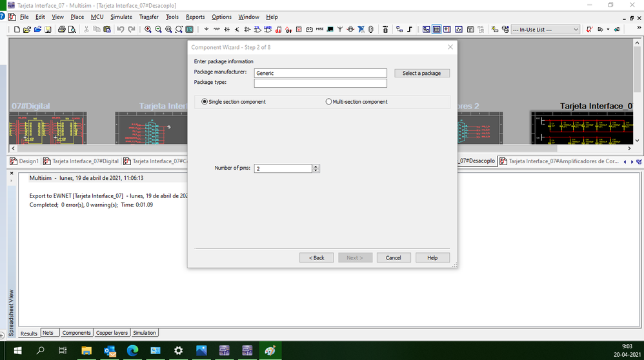This screenshot has height=360, width=644.
Task: Place an MCU with the MCU chip icon
Action: [385, 29]
